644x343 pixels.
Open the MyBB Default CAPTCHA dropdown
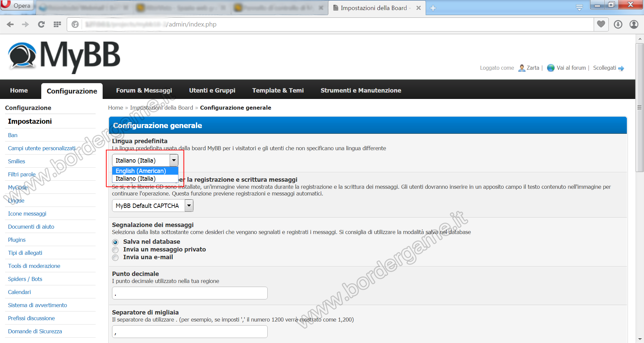(x=153, y=206)
